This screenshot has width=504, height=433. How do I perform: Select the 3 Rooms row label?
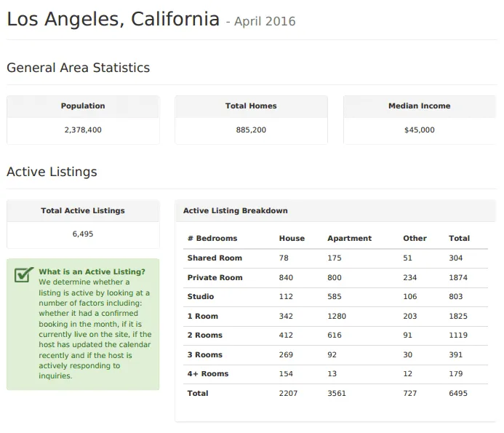(205, 355)
